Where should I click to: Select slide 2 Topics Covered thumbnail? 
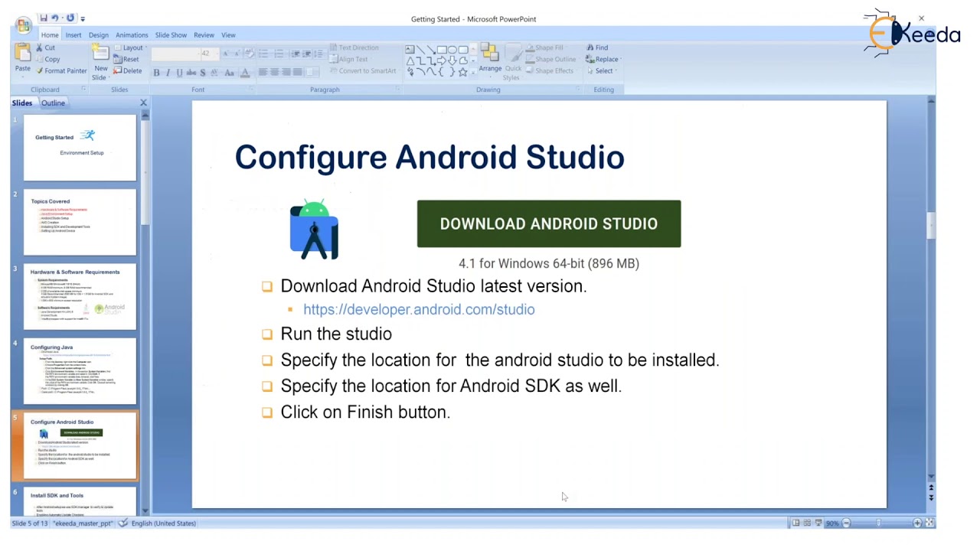80,222
